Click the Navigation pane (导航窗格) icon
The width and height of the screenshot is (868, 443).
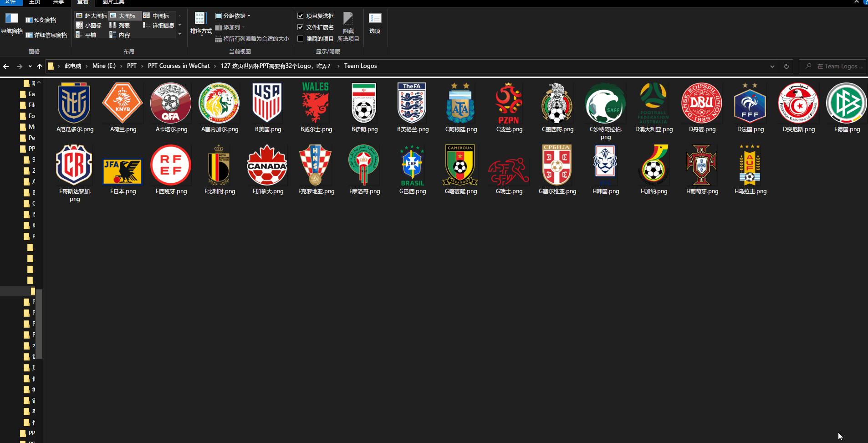pyautogui.click(x=12, y=24)
